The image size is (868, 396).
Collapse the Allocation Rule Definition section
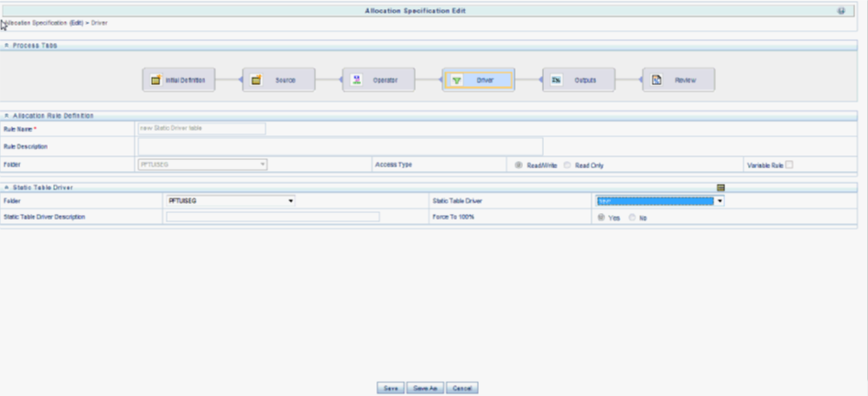pyautogui.click(x=6, y=115)
